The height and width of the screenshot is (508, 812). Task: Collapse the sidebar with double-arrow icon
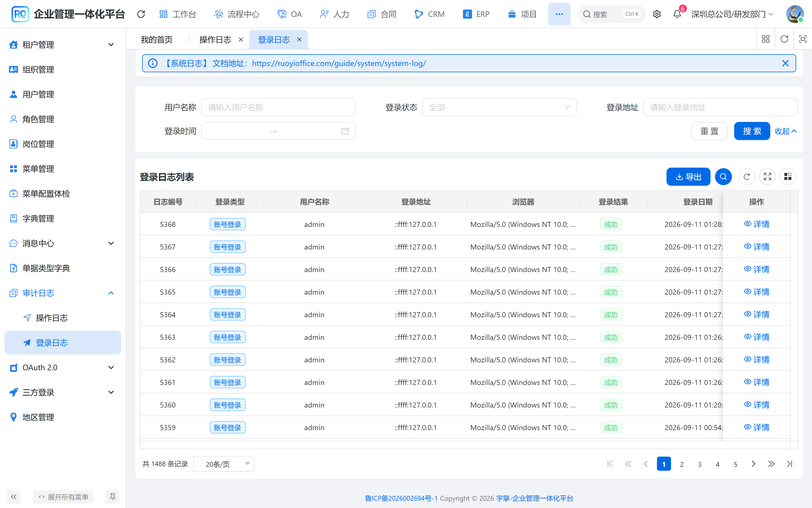[14, 497]
